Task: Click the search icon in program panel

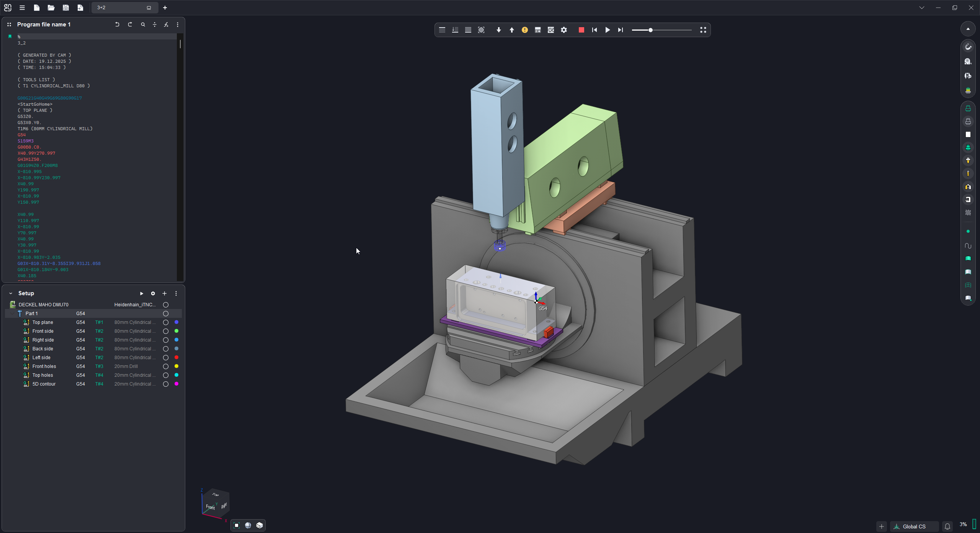Action: (143, 25)
